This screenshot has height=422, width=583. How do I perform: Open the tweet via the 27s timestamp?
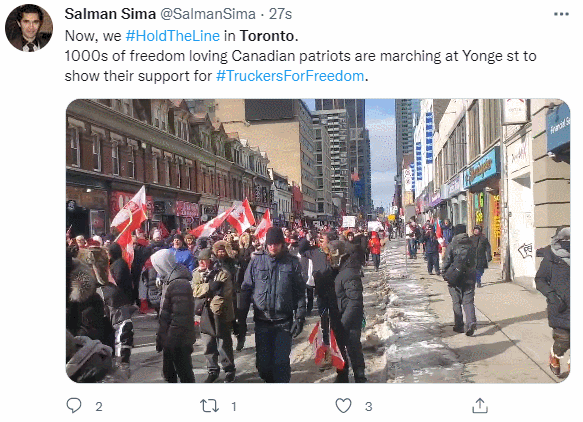point(280,14)
